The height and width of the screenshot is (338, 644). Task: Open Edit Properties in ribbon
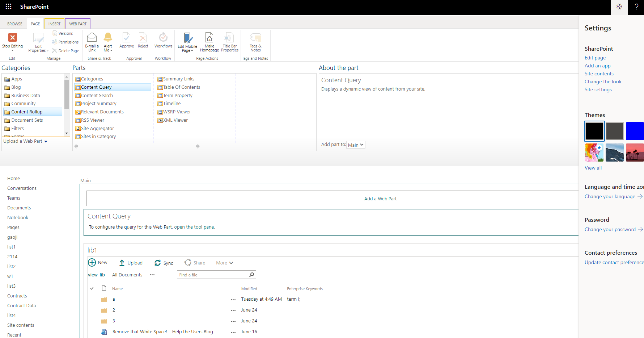click(38, 42)
